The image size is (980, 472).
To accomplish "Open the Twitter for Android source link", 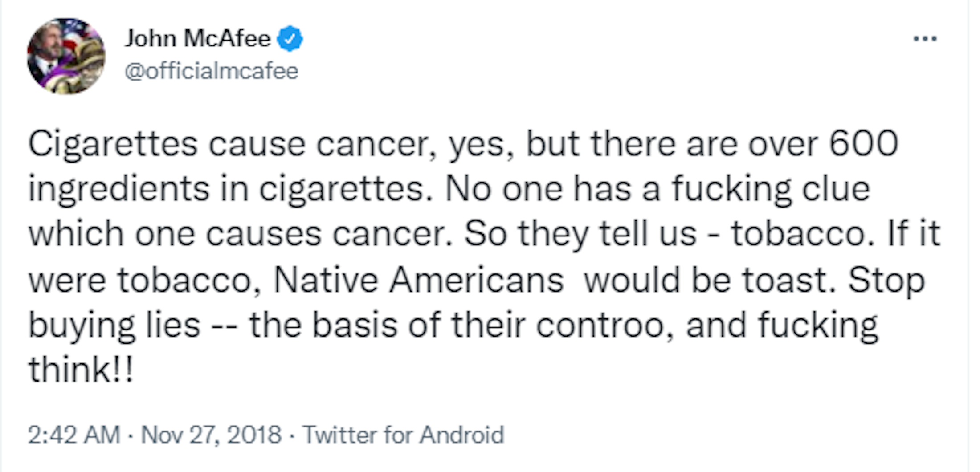I will tap(403, 435).
